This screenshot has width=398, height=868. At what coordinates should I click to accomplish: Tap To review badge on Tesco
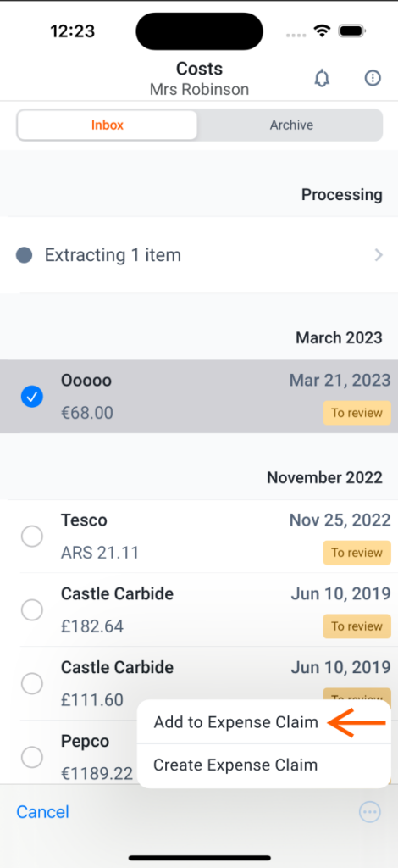click(357, 553)
